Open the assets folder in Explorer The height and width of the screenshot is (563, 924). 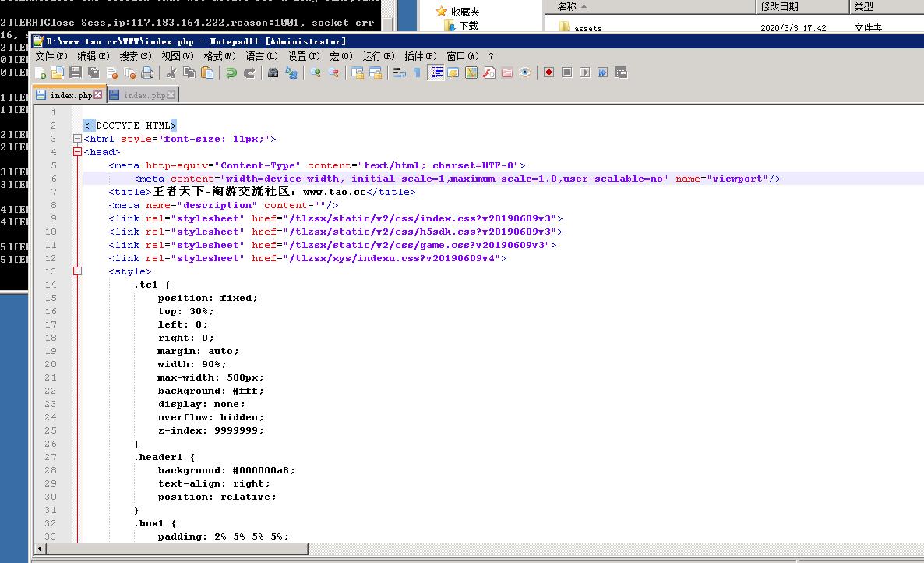point(587,28)
